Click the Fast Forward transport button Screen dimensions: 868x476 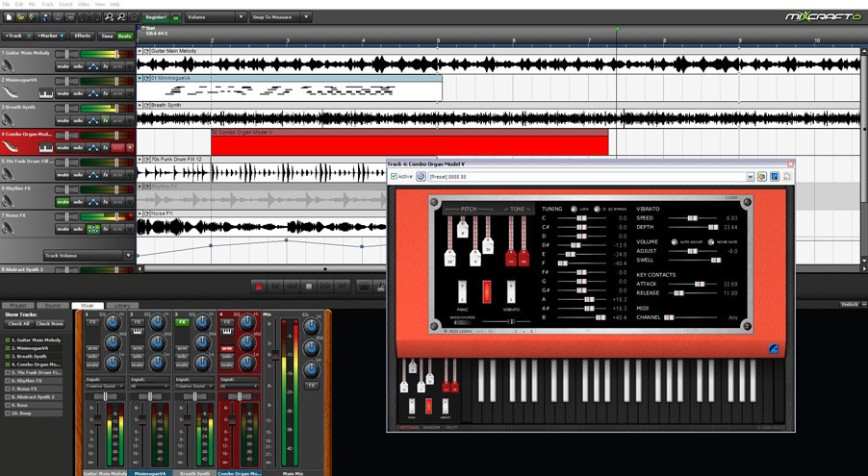coord(325,287)
